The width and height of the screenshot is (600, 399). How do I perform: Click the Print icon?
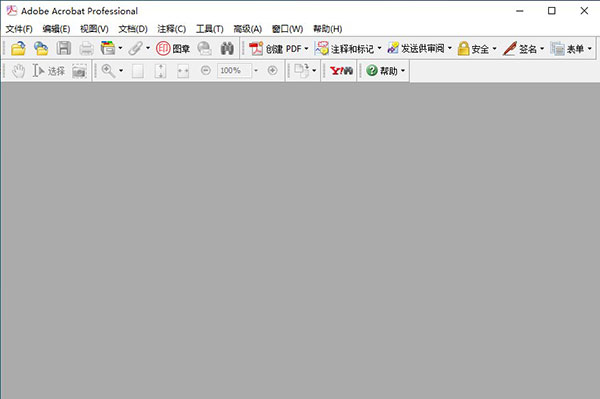pos(86,49)
